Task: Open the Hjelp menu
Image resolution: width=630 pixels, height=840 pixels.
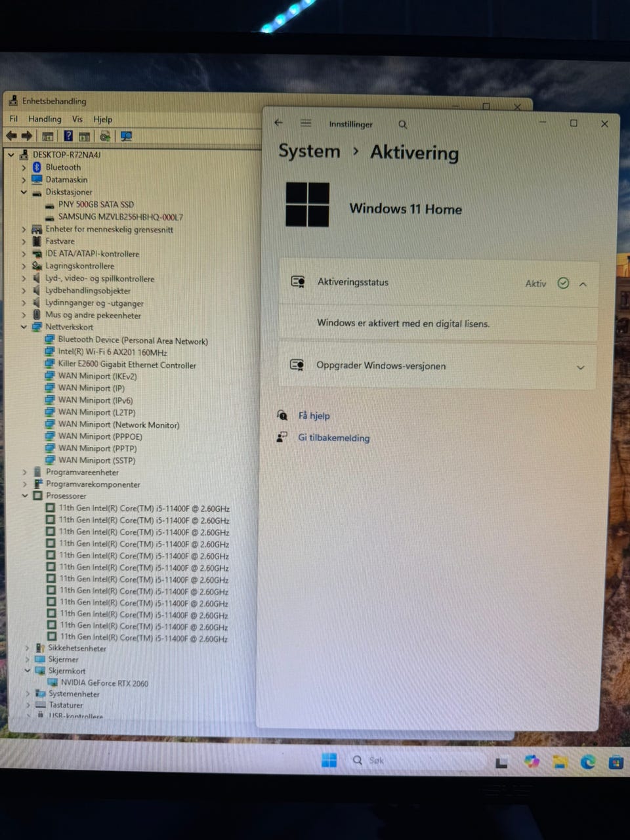Action: 102,119
